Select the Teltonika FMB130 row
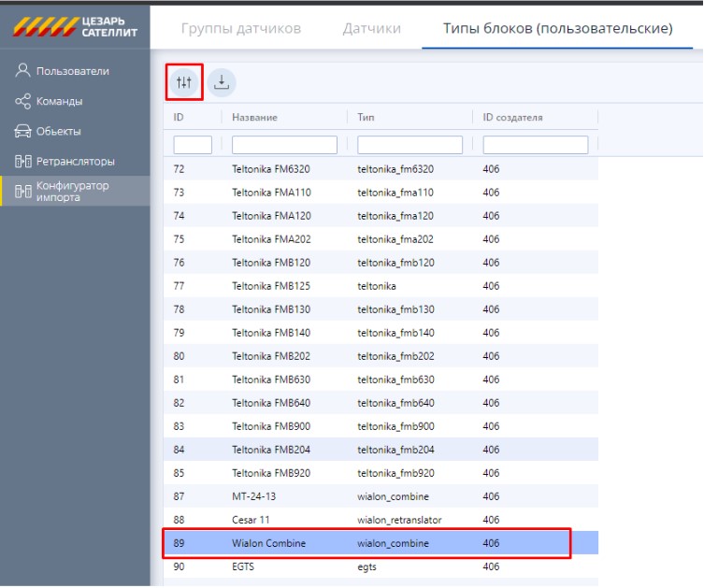This screenshot has width=704, height=588. (381, 309)
